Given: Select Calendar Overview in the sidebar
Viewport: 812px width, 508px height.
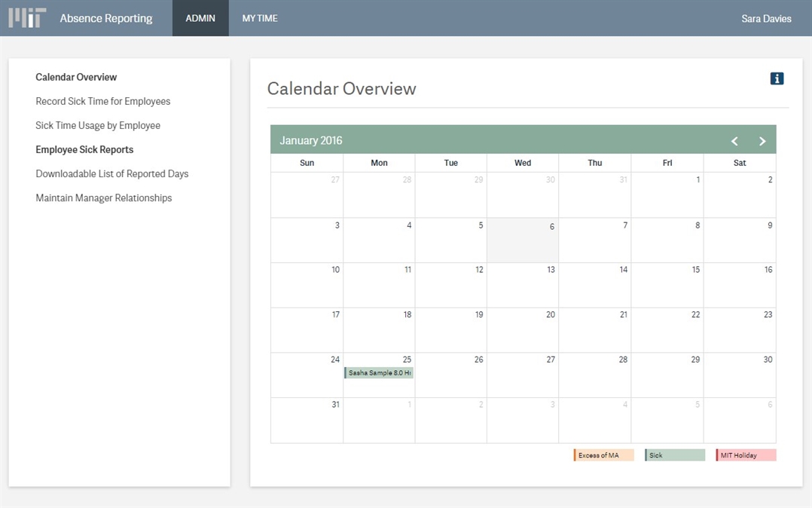Looking at the screenshot, I should point(76,77).
